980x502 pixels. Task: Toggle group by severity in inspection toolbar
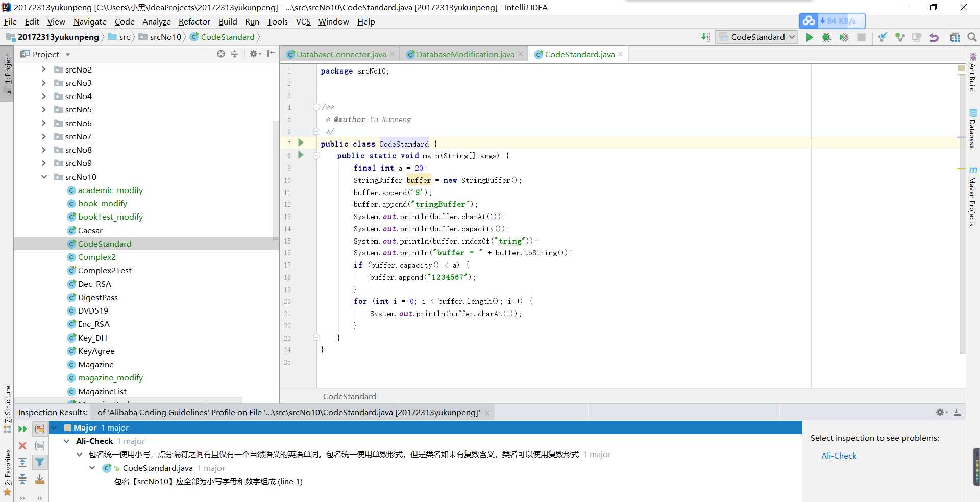pos(40,429)
